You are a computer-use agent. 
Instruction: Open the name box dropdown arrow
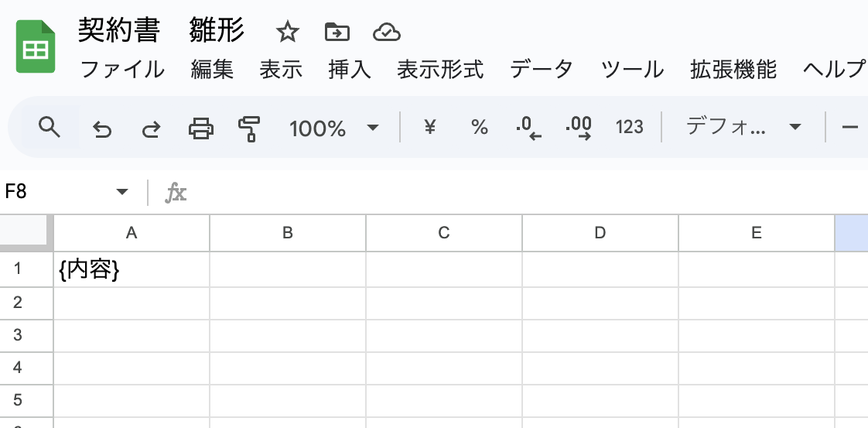point(121,192)
